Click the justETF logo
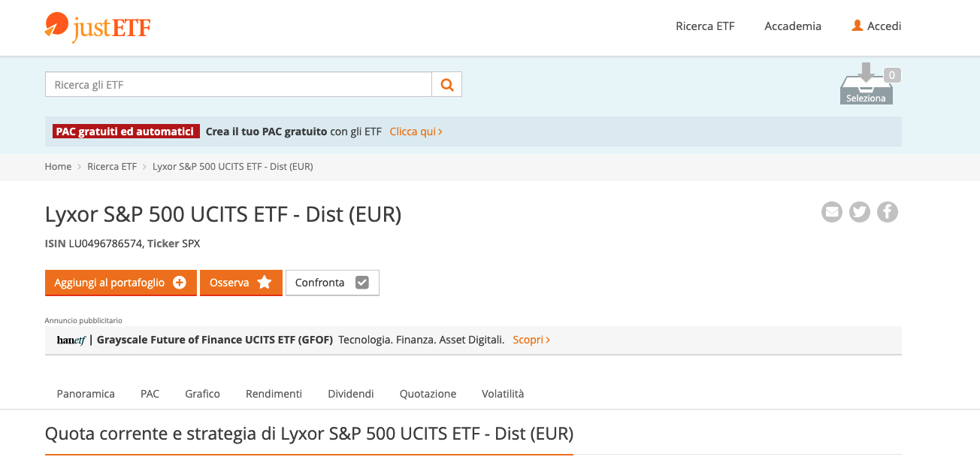The image size is (980, 469). tap(98, 27)
